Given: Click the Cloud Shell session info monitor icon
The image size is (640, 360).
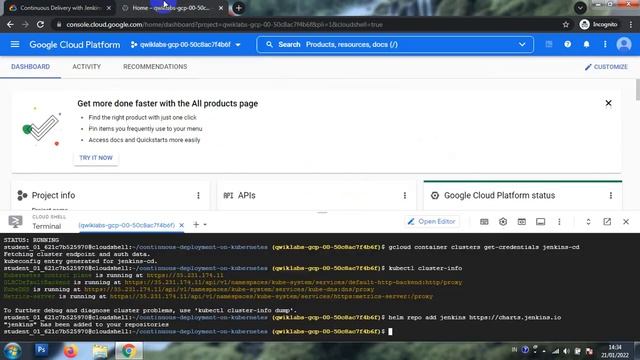Looking at the screenshot, I should click(x=540, y=222).
